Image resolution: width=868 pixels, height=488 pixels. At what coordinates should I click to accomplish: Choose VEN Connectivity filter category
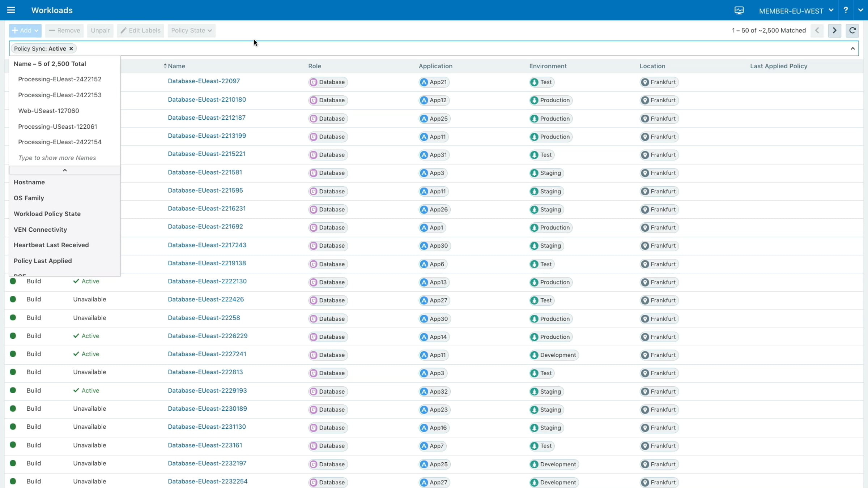click(40, 230)
